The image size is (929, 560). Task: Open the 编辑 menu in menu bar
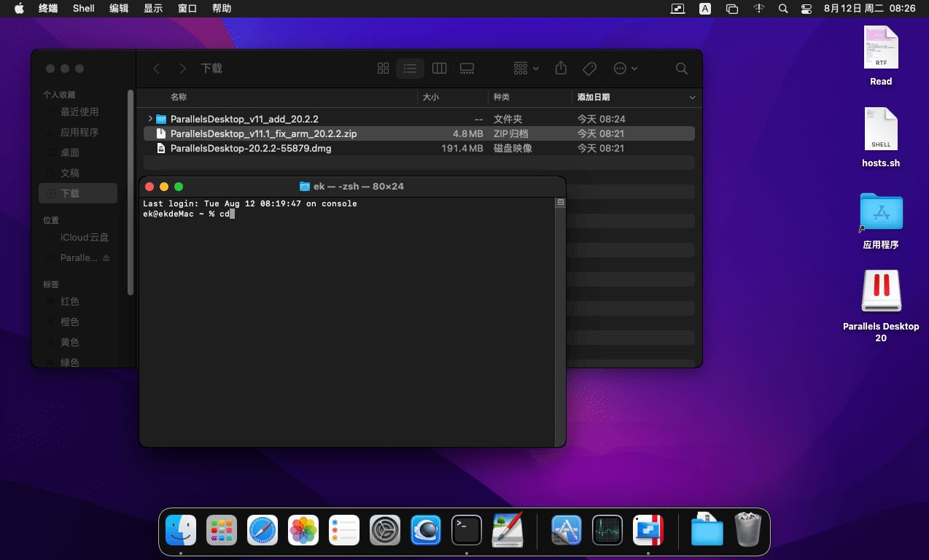coord(119,9)
